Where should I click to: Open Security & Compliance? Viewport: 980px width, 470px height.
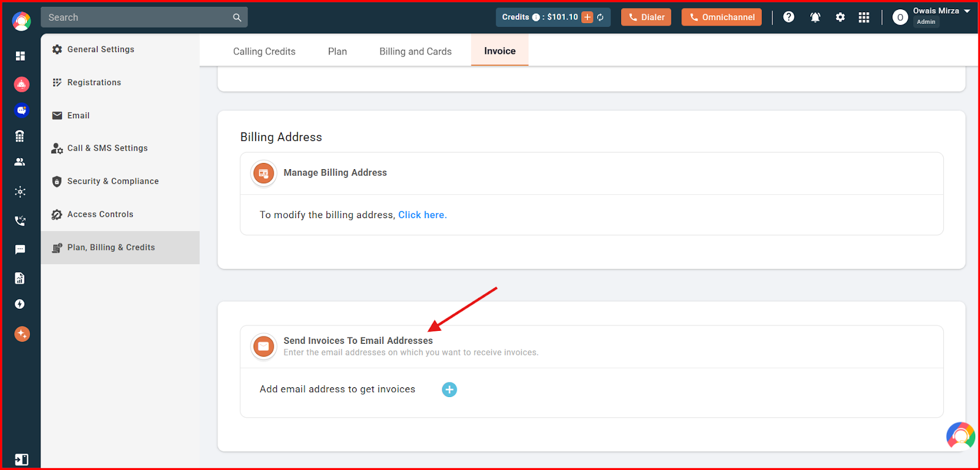[x=120, y=181]
